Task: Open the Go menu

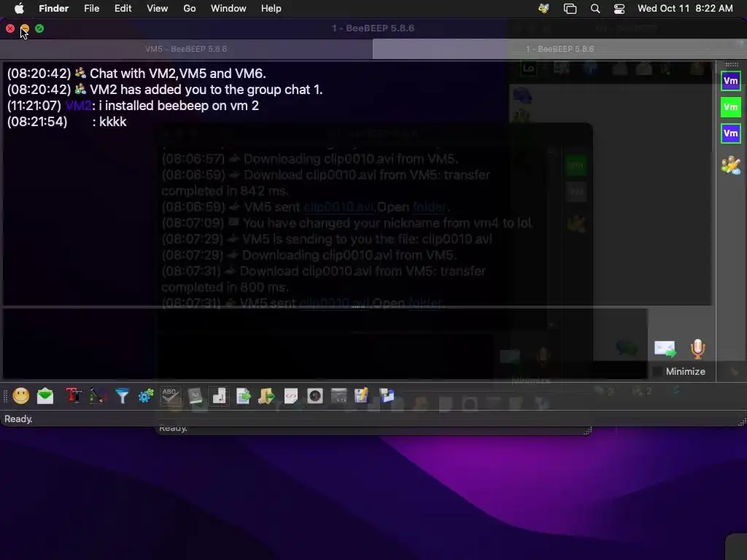Action: coord(190,9)
